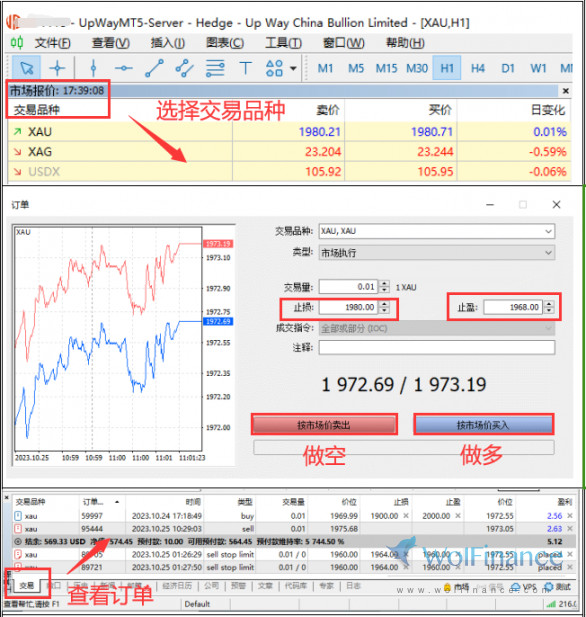The image size is (586, 617).
Task: Click the 止损 1980.00 input field
Action: click(348, 307)
